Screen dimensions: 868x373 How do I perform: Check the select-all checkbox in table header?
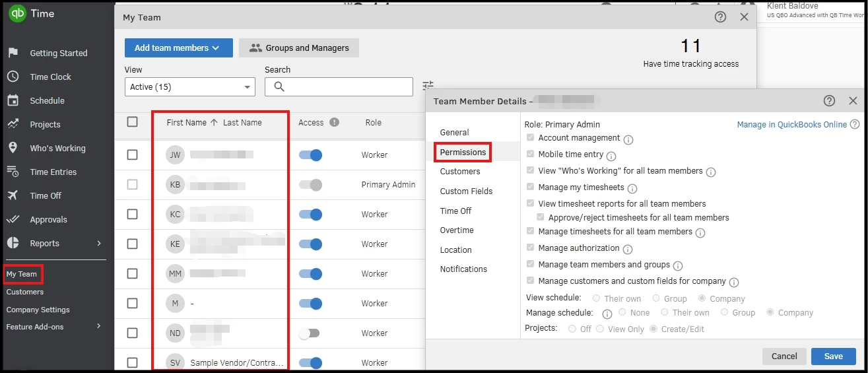[133, 122]
